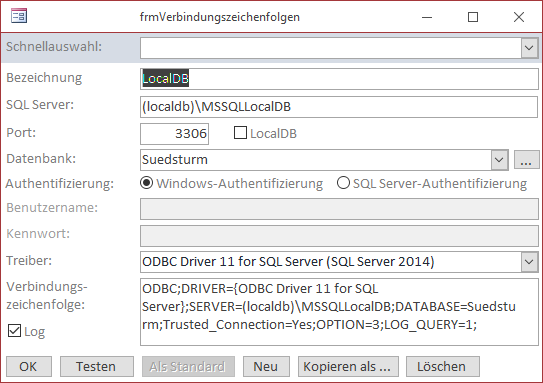Click the Testen button
543x383 pixels.
click(x=97, y=366)
